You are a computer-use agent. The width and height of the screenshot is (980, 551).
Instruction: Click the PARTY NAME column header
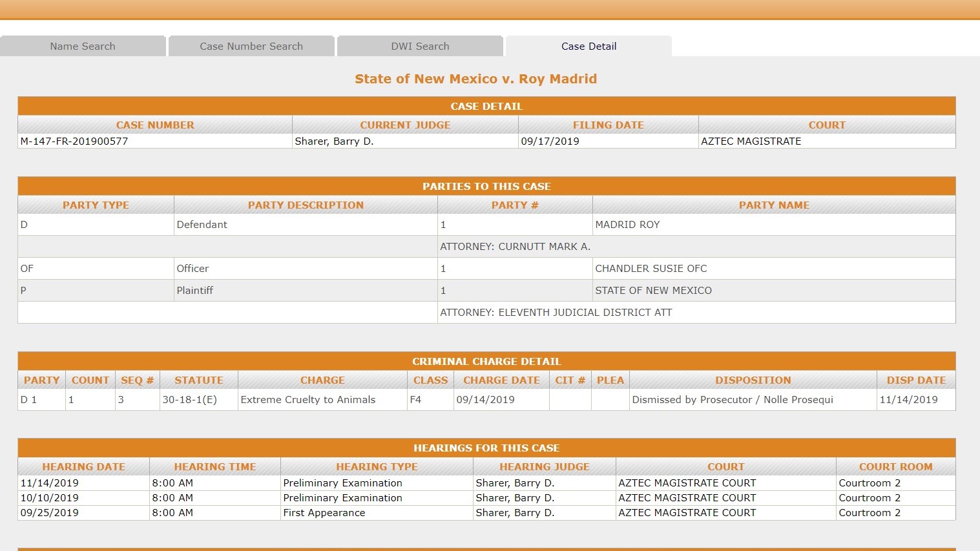(774, 205)
